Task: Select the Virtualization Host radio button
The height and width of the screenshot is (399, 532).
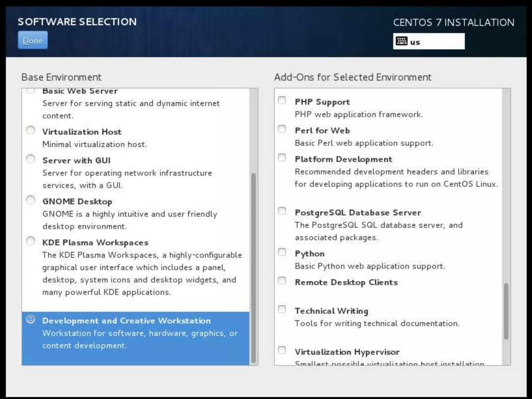Action: click(x=31, y=130)
